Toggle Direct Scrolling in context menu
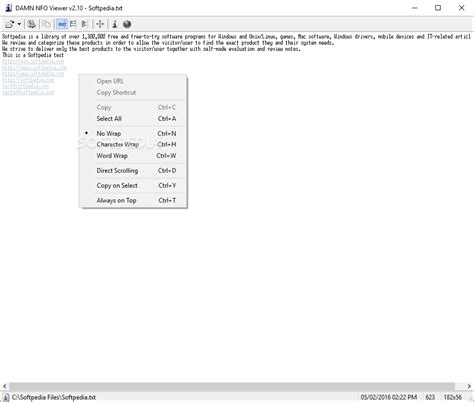The image size is (474, 402). 133,170
